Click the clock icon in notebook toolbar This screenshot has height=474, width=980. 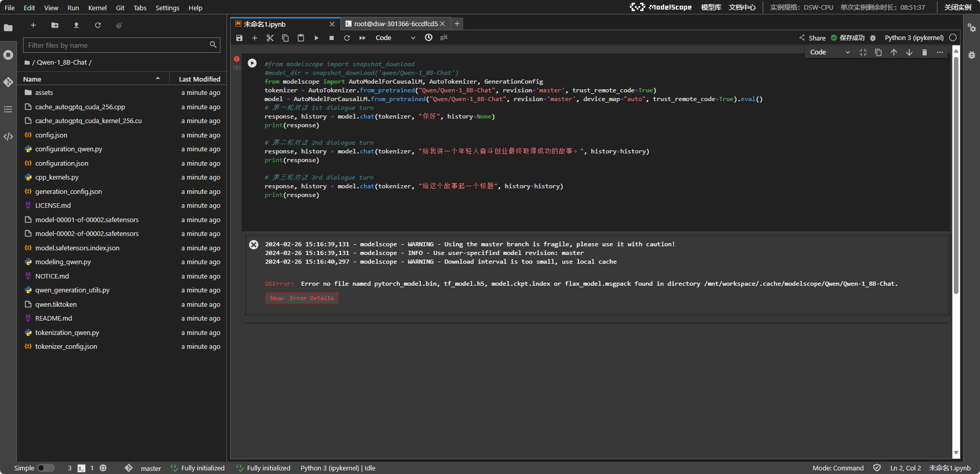428,37
